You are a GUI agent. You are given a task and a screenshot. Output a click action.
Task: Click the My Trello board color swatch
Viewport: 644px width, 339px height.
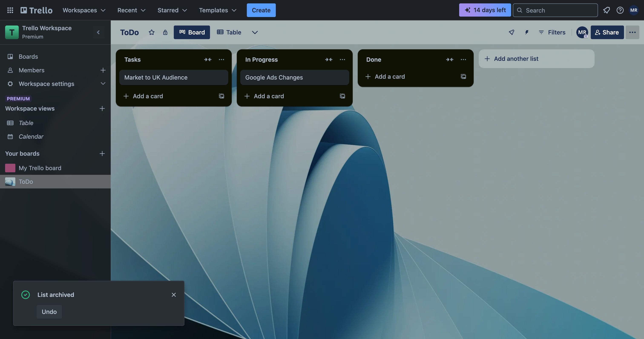click(10, 168)
